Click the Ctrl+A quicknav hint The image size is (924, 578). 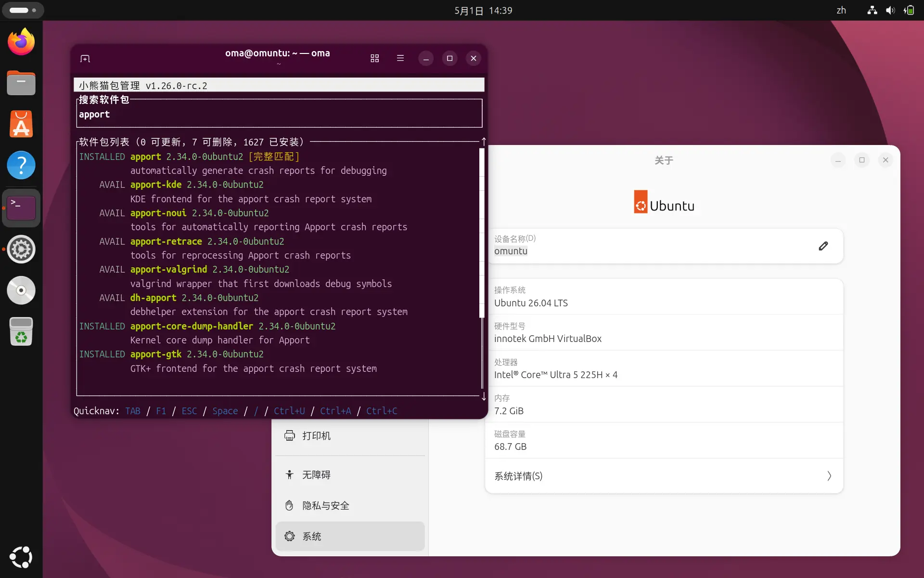[335, 411]
